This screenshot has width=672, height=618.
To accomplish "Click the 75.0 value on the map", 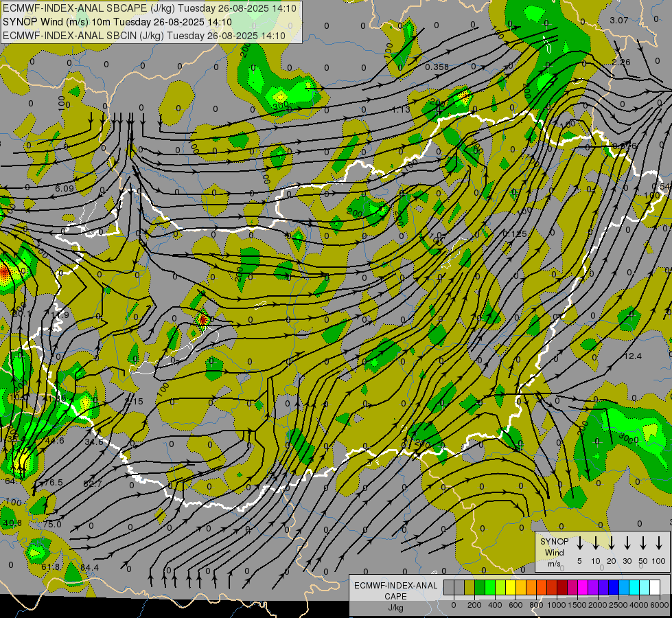I will [x=52, y=524].
